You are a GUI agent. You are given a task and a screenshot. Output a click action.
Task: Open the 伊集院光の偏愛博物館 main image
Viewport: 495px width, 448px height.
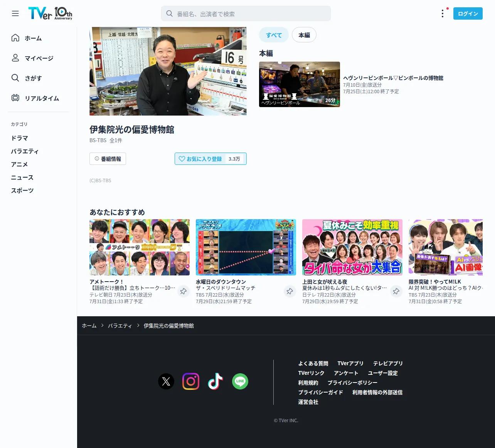click(x=168, y=71)
